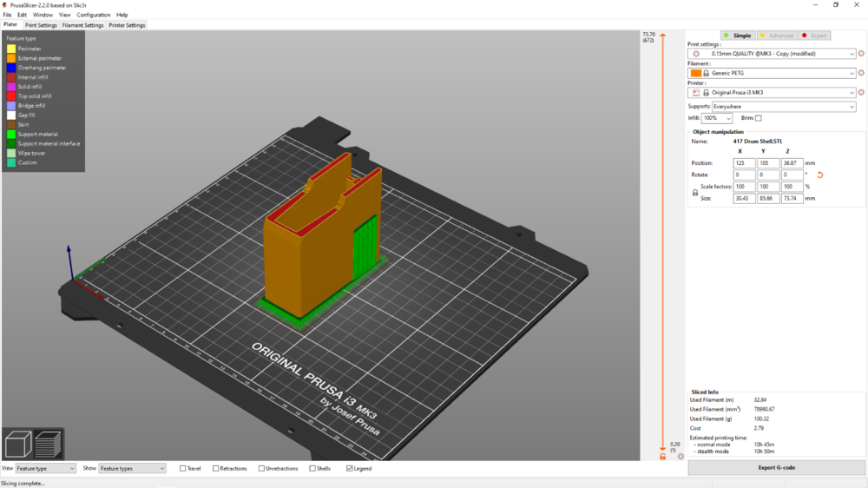The image size is (868, 488).
Task: Click the layer slider cog icon
Action: (x=681, y=456)
